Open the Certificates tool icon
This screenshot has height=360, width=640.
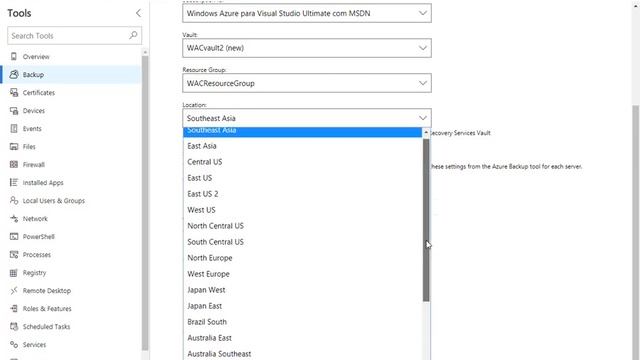point(14,93)
